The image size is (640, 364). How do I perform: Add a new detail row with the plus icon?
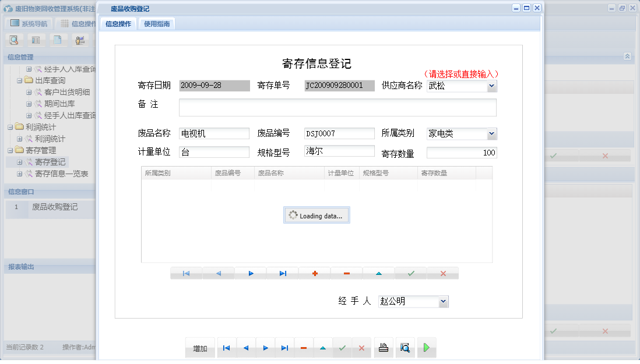tap(315, 273)
